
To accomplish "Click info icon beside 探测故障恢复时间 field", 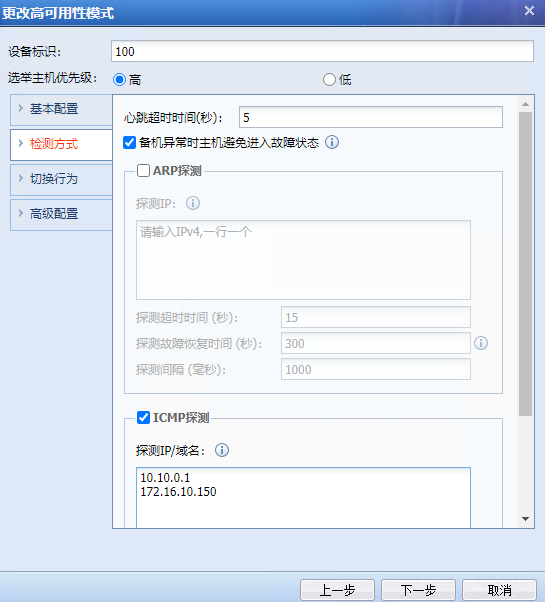I will click(x=481, y=343).
